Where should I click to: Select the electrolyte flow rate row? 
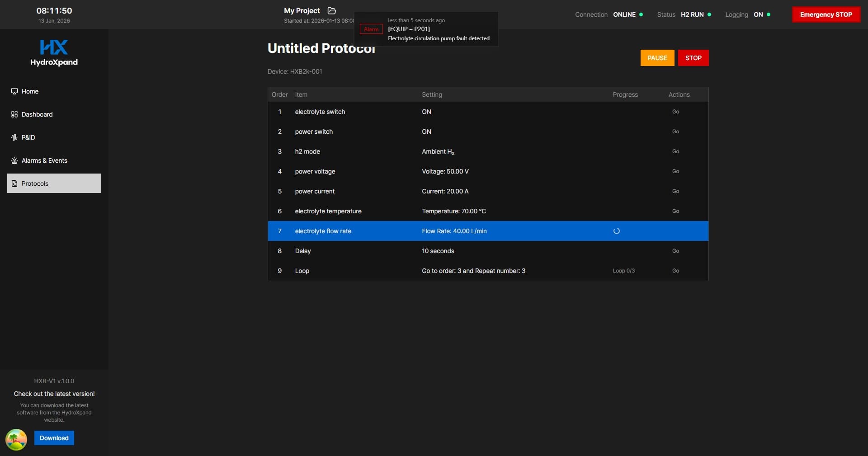pos(323,231)
